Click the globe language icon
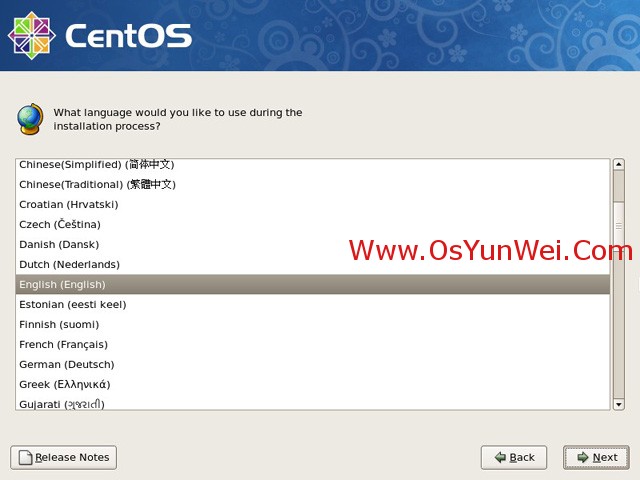Screen dimensions: 640x480 30,119
